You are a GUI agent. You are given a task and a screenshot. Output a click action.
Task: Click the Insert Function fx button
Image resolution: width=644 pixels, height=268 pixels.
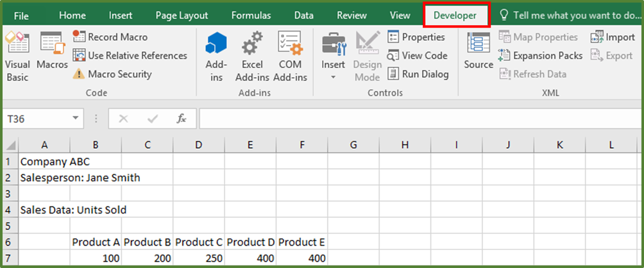182,119
